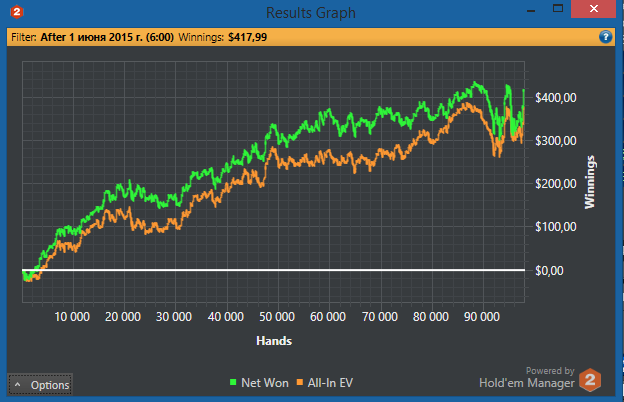Click the 50 000 hands axis label
The image size is (624, 402).
277,317
